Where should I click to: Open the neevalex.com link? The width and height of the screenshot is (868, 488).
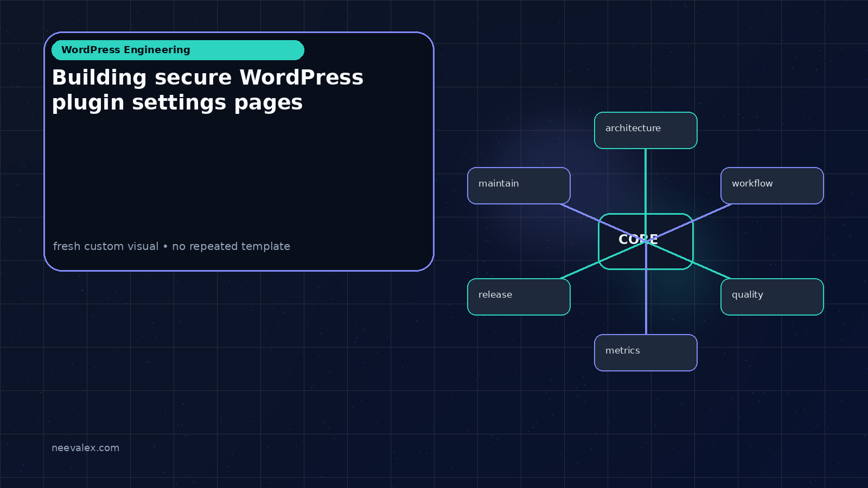[x=85, y=448]
